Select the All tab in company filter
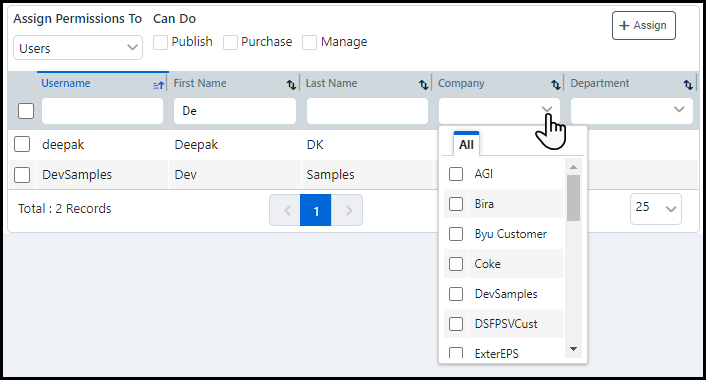Screen dimensions: 706x380 [466, 144]
